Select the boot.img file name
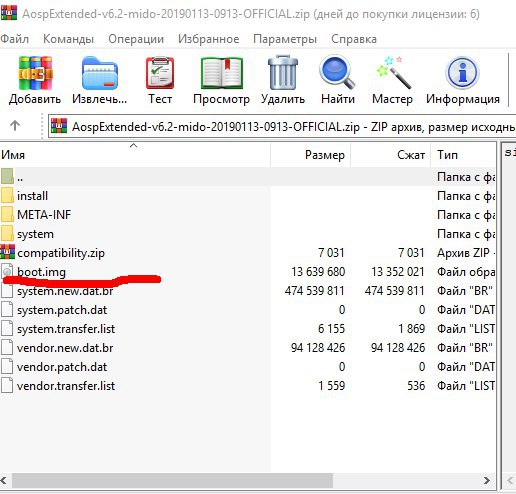This screenshot has width=516, height=494. [x=41, y=272]
